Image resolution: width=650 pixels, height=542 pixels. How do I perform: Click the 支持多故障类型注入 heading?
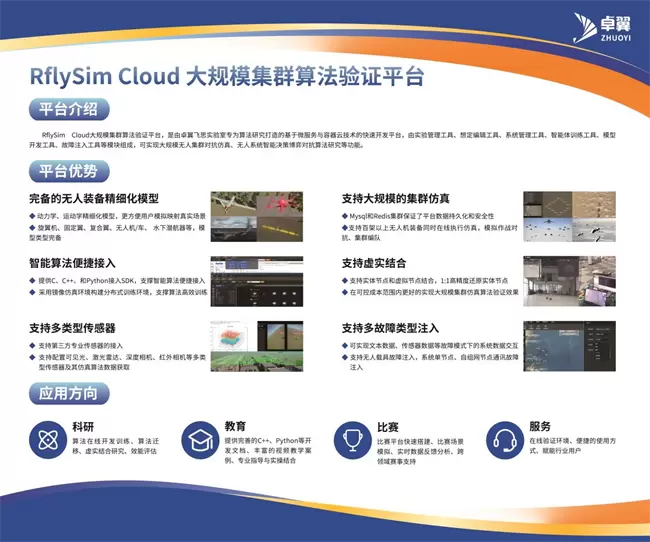390,327
